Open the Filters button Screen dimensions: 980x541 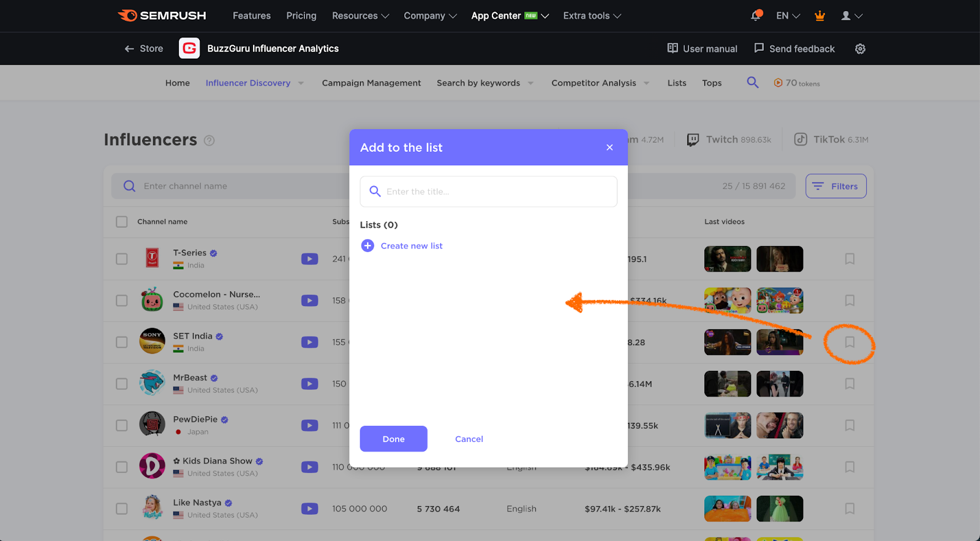pyautogui.click(x=835, y=186)
